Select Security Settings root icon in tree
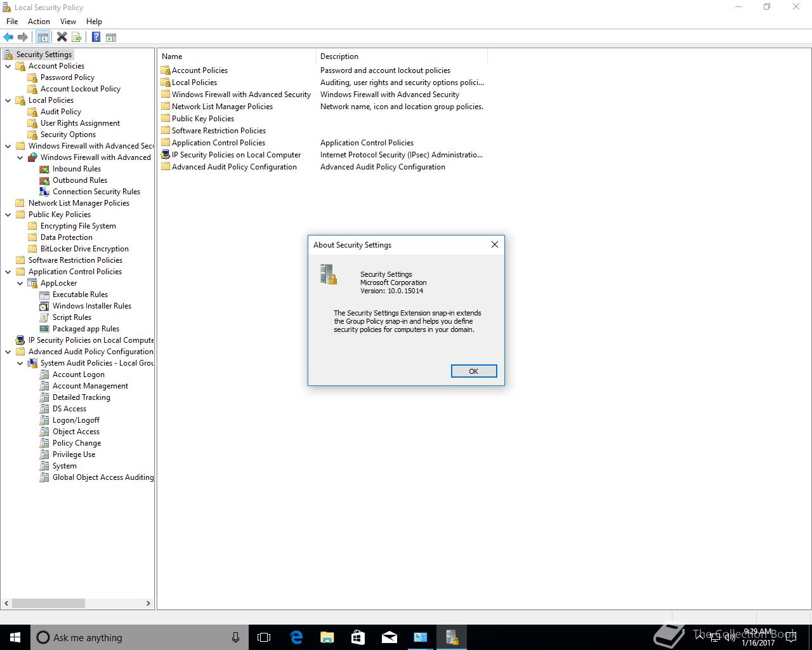Image resolution: width=812 pixels, height=650 pixels. tap(8, 55)
